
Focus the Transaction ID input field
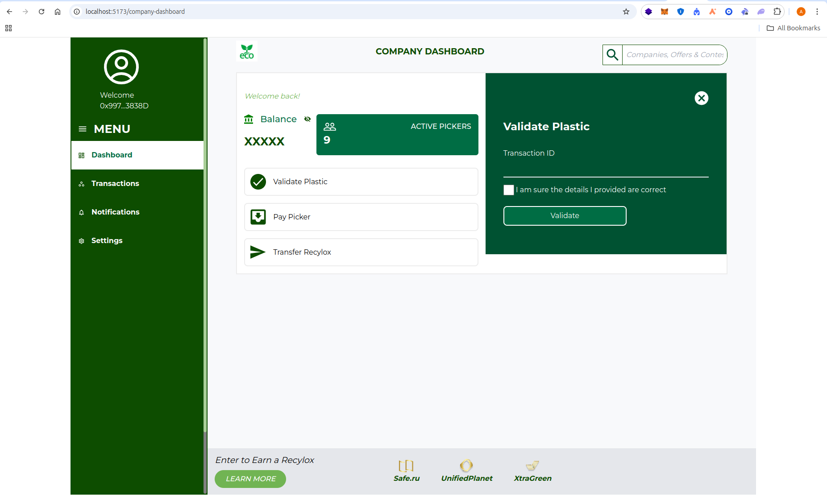pyautogui.click(x=606, y=169)
